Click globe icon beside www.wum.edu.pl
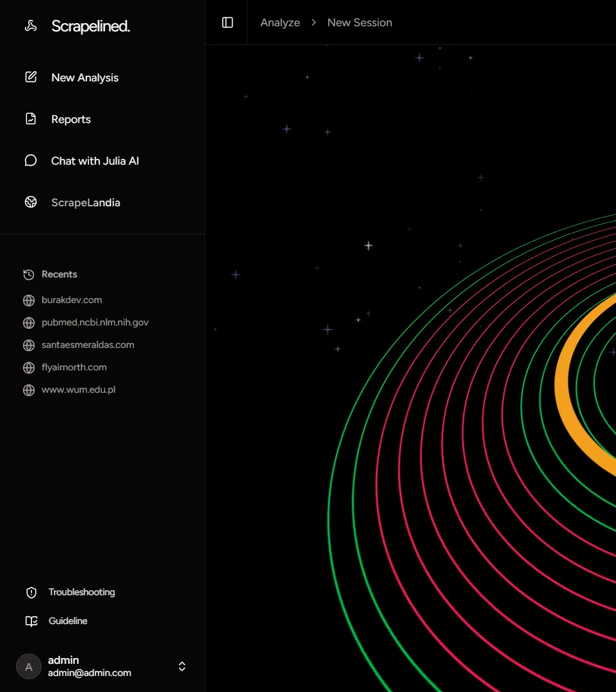Image resolution: width=616 pixels, height=692 pixels. (x=29, y=390)
